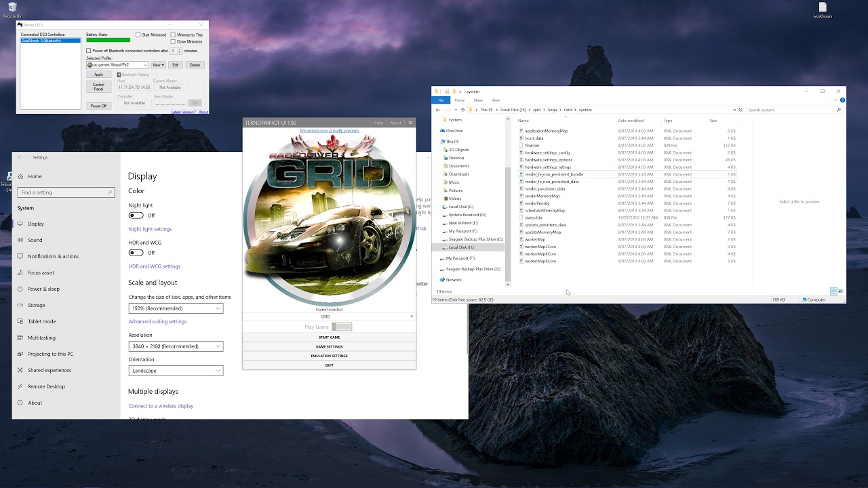Open the workhours desktop icon

point(822,9)
